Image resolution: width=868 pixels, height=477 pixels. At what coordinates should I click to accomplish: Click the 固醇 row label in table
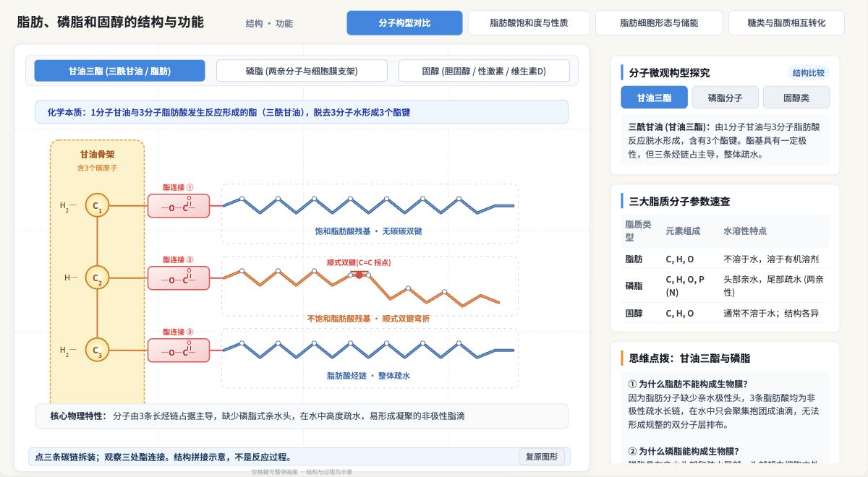634,313
